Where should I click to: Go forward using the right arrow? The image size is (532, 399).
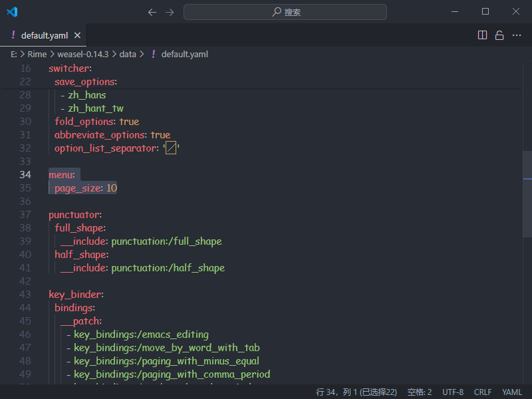pos(170,12)
